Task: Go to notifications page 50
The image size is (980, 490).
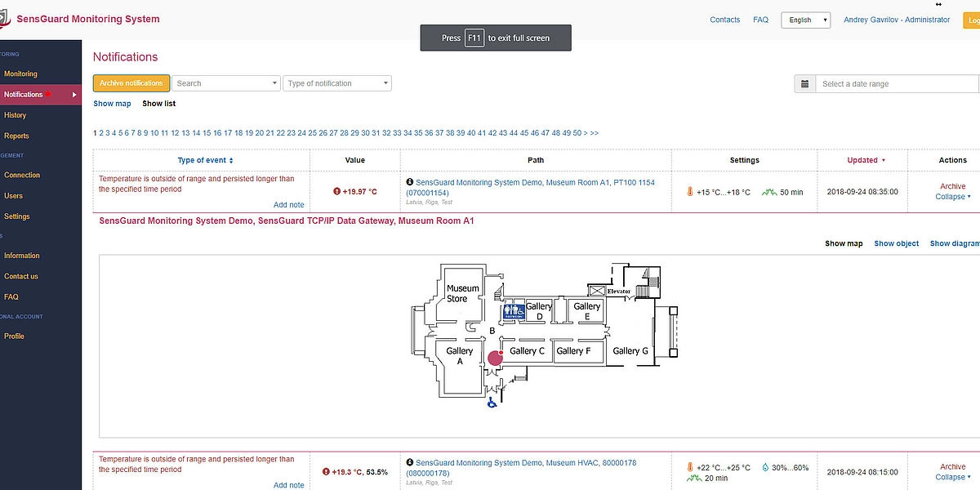Action: coord(577,132)
